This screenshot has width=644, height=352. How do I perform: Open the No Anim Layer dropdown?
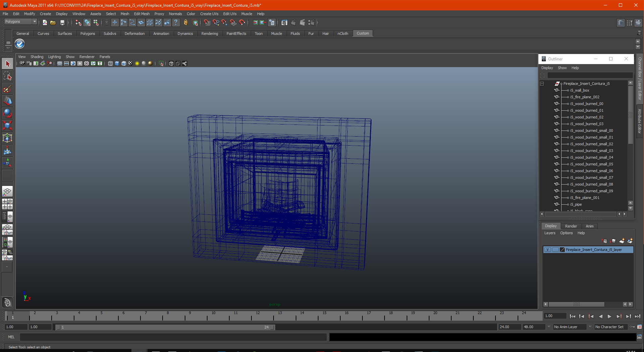[x=570, y=327]
